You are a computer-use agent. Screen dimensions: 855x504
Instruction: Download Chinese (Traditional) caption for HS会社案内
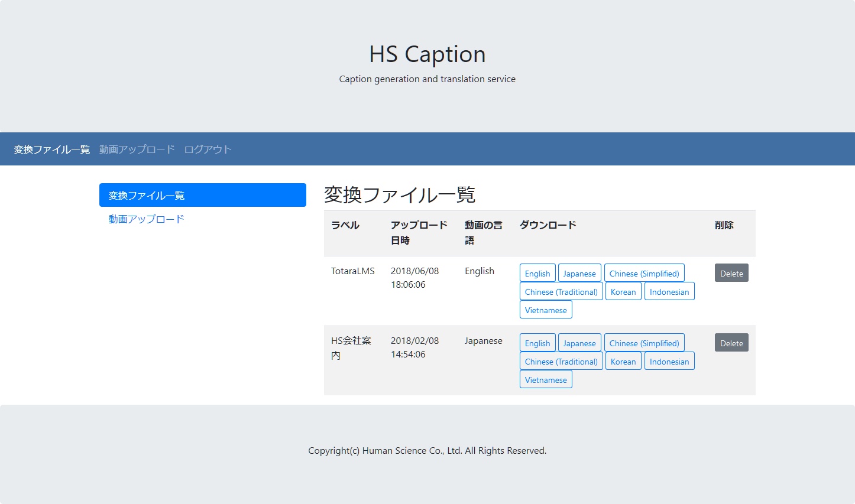coord(561,361)
